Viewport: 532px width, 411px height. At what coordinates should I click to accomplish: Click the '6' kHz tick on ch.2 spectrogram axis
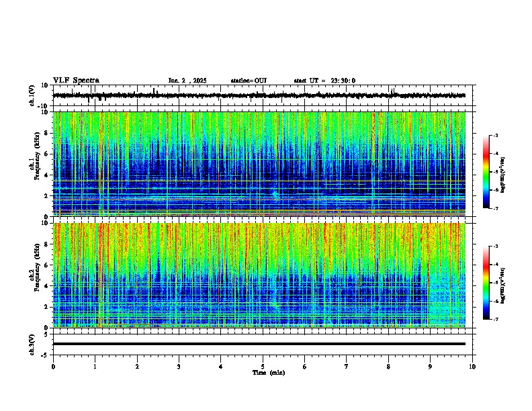pos(47,265)
